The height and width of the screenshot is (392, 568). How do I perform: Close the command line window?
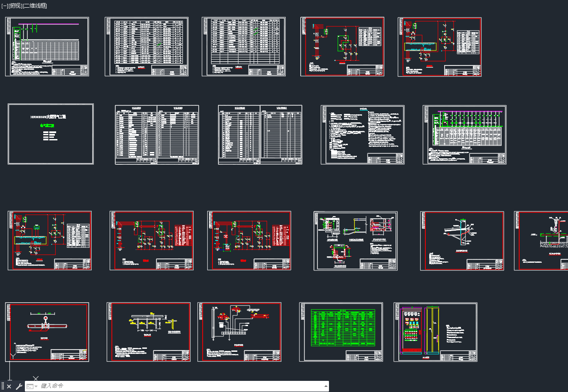click(9, 386)
